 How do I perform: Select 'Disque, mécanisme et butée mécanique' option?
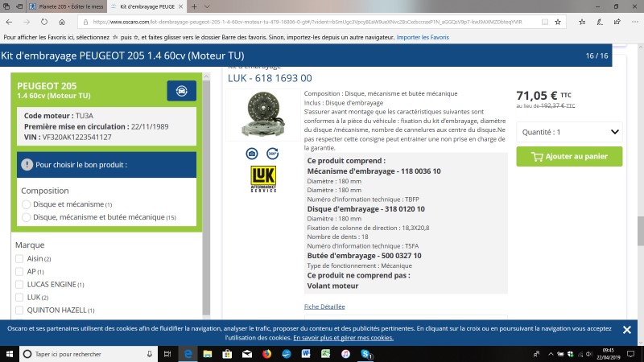27,217
